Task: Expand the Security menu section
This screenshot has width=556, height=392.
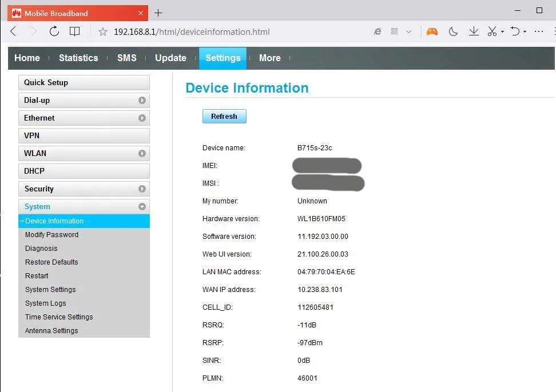Action: pos(84,189)
